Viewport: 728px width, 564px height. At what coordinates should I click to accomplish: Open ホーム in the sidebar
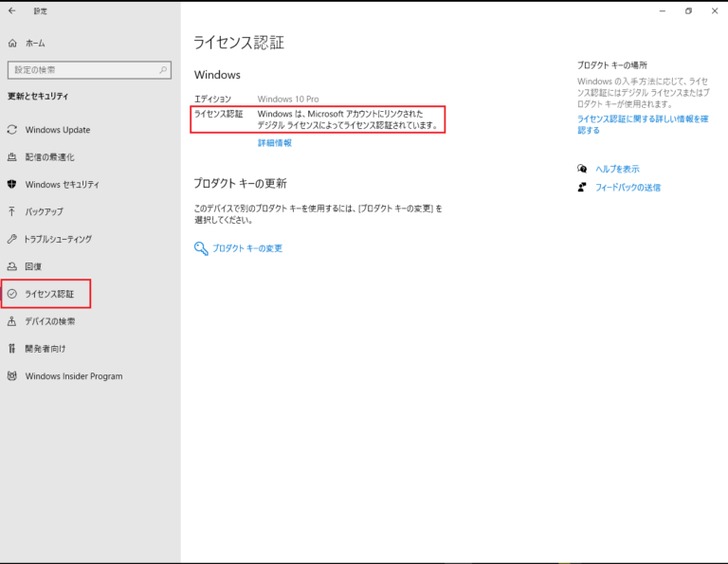pyautogui.click(x=35, y=44)
